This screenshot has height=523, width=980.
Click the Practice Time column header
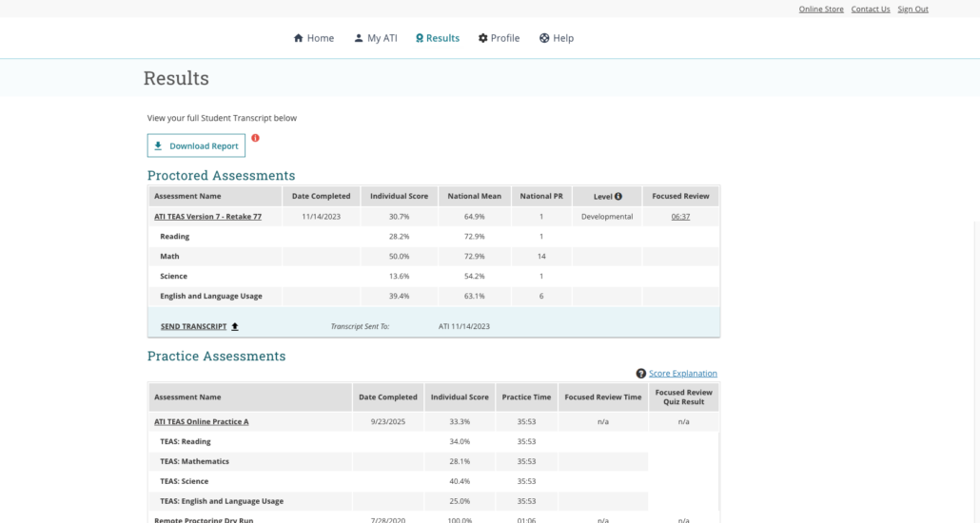pos(526,397)
